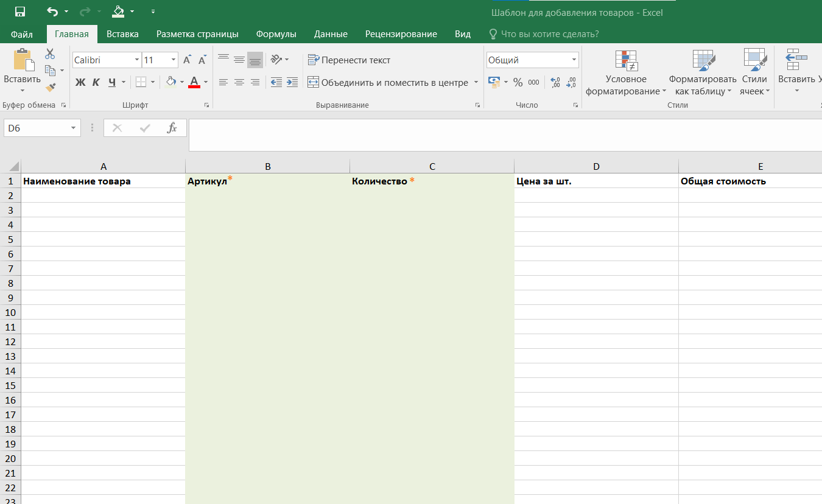822x504 pixels.
Task: Click the Increase Indent icon
Action: tap(292, 82)
